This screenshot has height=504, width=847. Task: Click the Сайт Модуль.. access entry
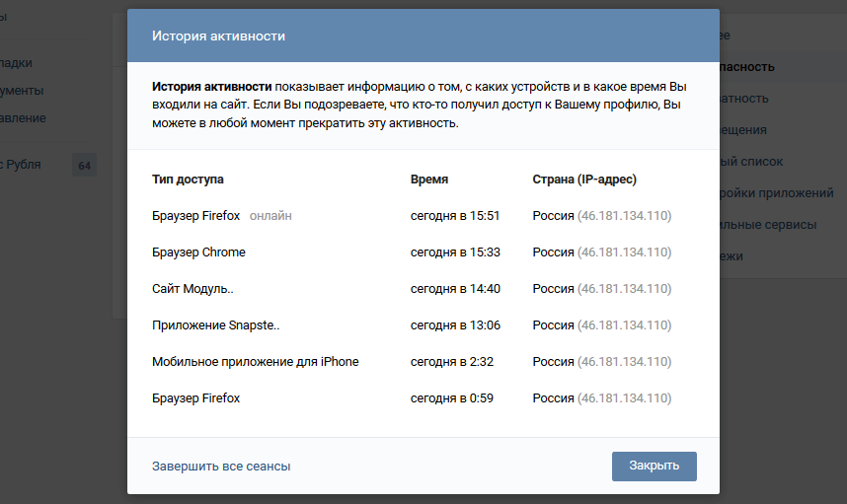tap(192, 289)
